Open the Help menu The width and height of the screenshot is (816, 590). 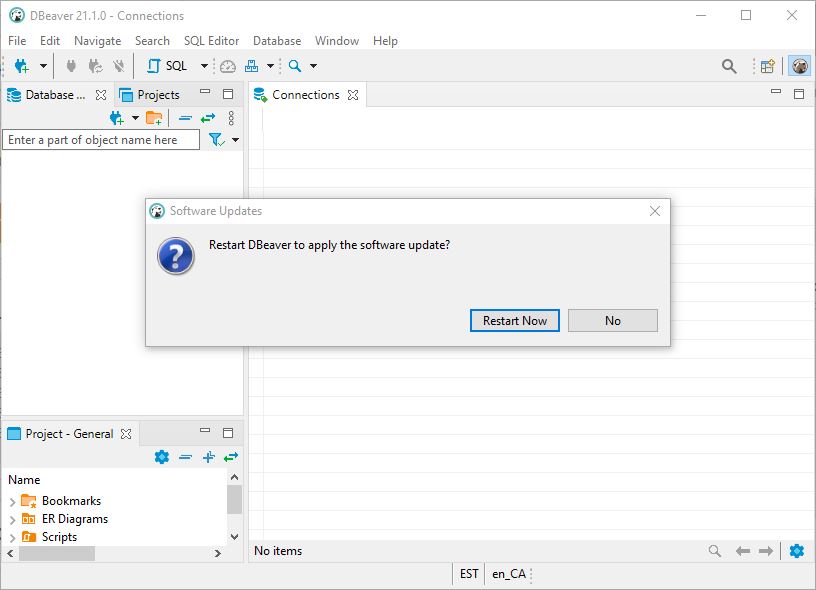tap(385, 41)
